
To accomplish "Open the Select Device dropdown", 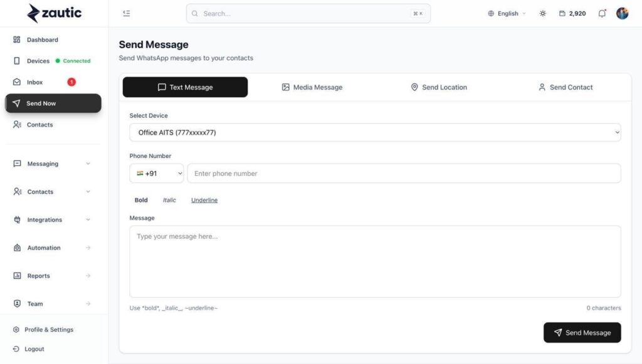I will tap(375, 132).
